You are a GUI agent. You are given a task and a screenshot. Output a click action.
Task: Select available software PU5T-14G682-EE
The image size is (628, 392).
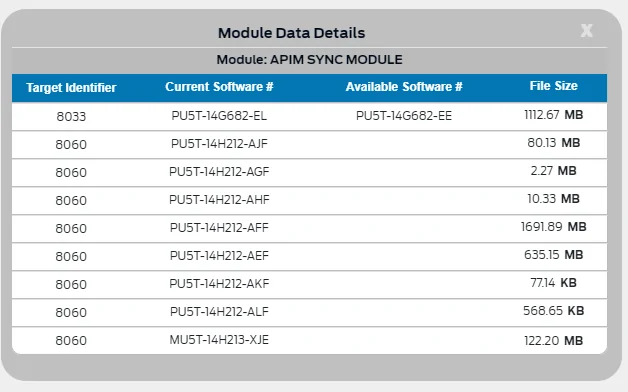click(x=404, y=116)
